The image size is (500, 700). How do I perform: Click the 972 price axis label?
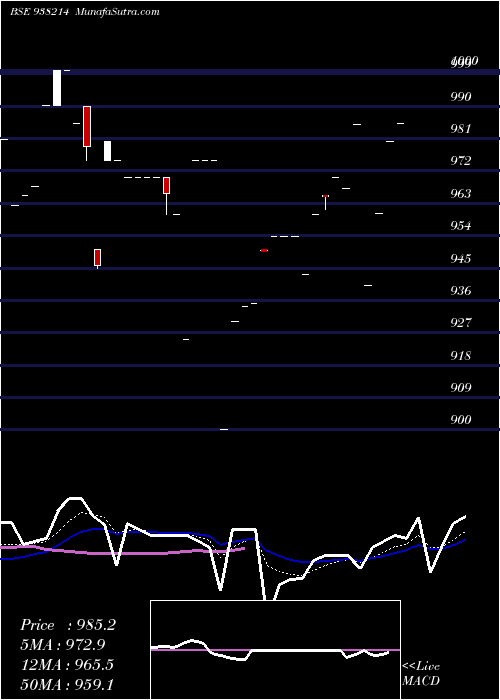[x=461, y=161]
